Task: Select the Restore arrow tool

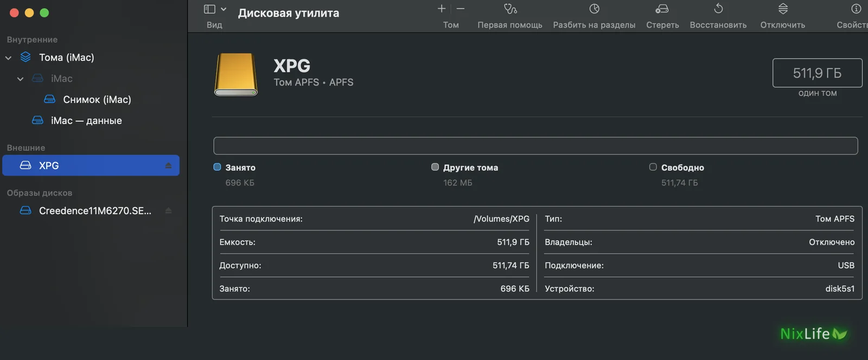Action: coord(718,9)
